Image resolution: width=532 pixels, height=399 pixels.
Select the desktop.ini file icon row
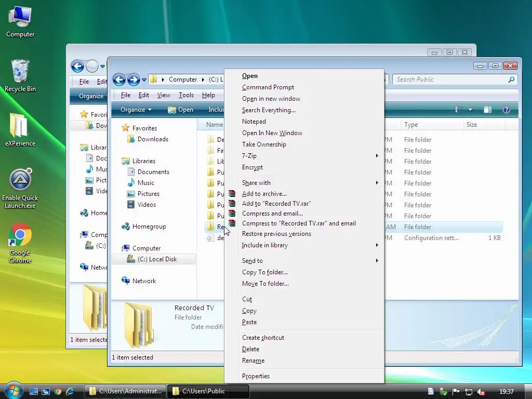(x=210, y=238)
